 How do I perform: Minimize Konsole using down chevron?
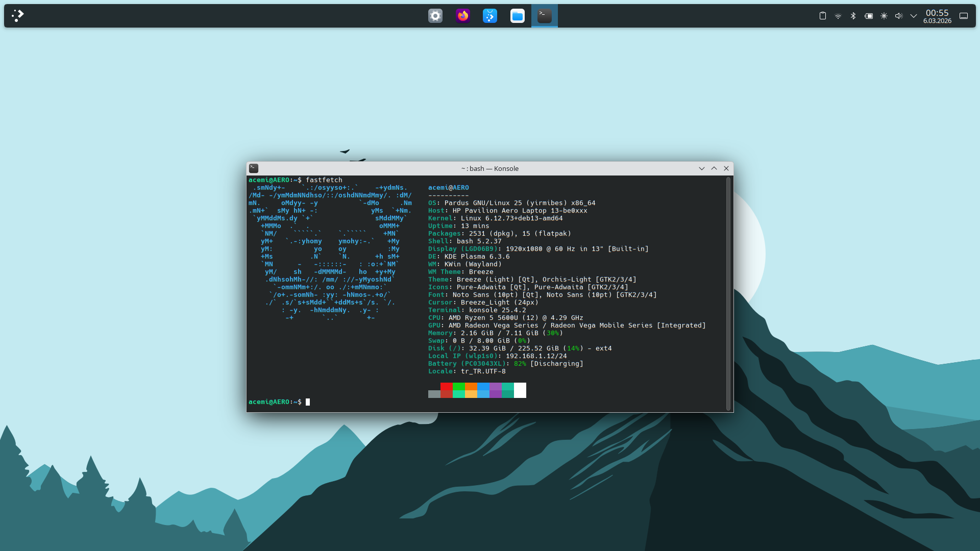701,168
